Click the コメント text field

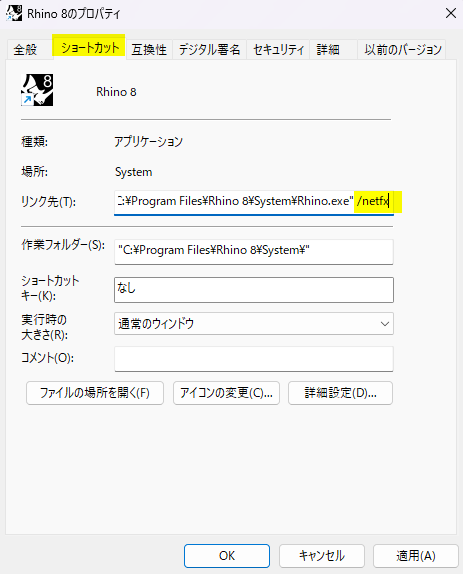tap(254, 359)
